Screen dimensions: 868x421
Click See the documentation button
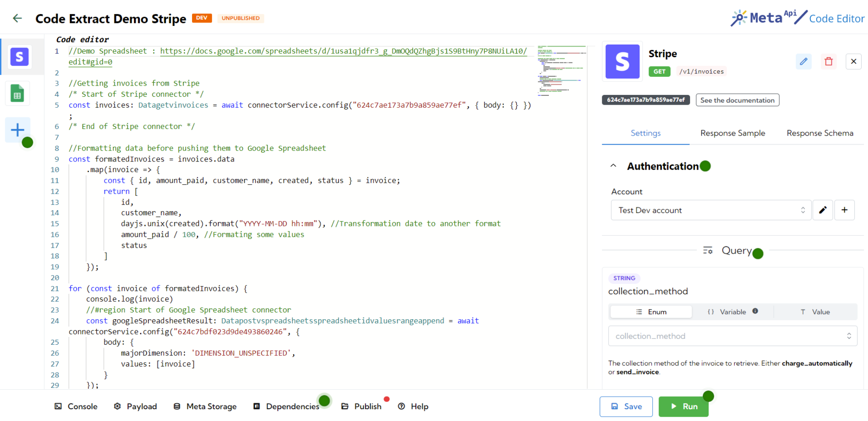(737, 100)
